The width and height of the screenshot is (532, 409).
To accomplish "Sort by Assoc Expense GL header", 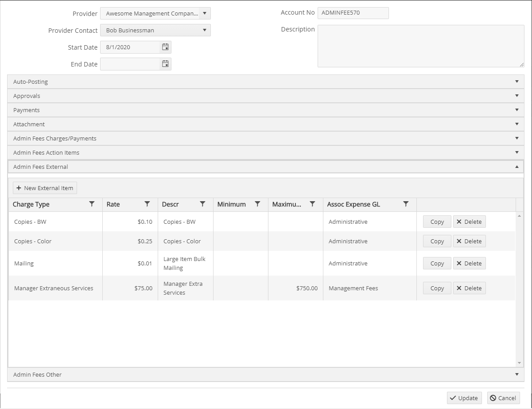I will click(353, 204).
